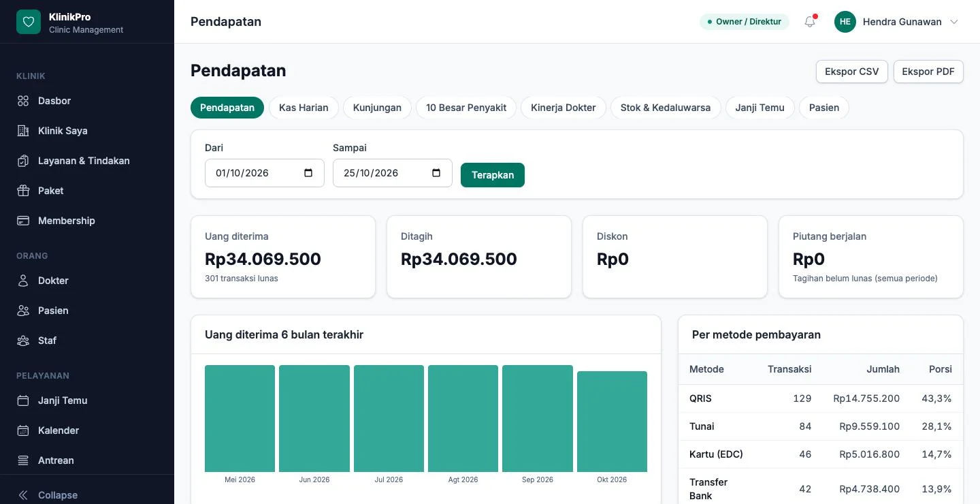Click the Transaksi column header
This screenshot has width=980, height=504.
789,369
